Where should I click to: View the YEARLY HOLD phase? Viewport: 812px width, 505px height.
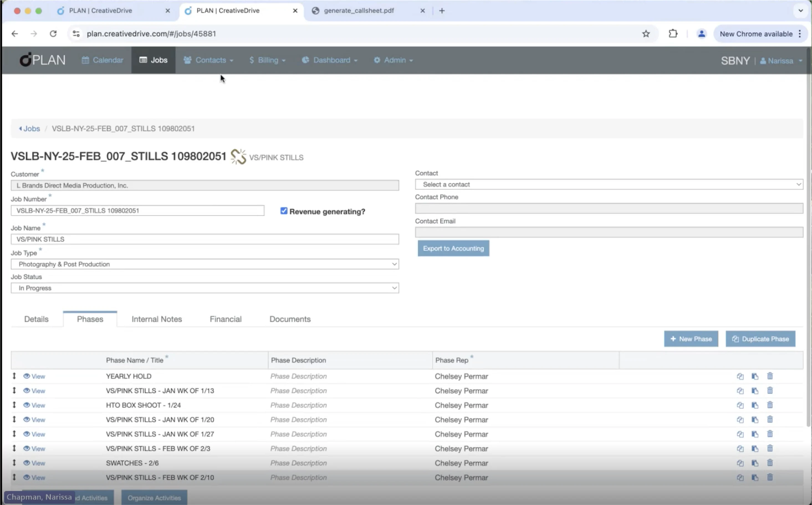click(34, 376)
